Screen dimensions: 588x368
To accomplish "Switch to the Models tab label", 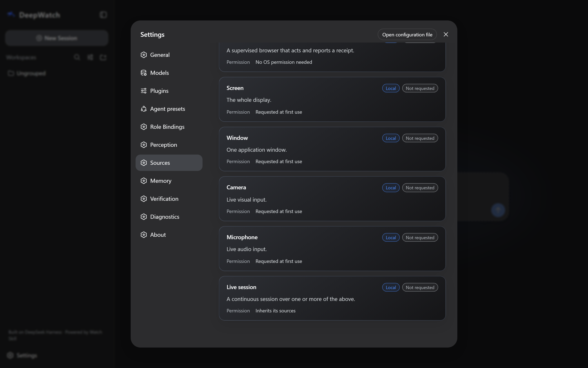I will 159,73.
